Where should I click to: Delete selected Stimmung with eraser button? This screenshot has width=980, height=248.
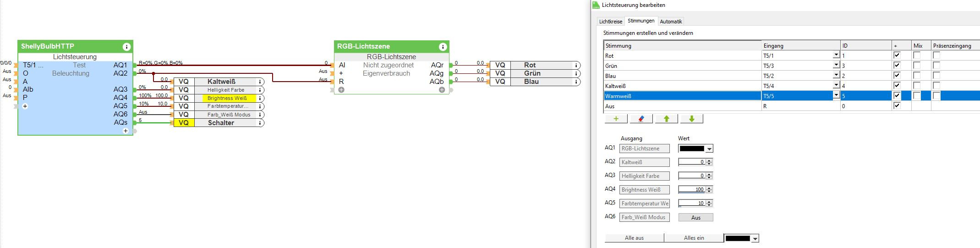click(x=641, y=119)
